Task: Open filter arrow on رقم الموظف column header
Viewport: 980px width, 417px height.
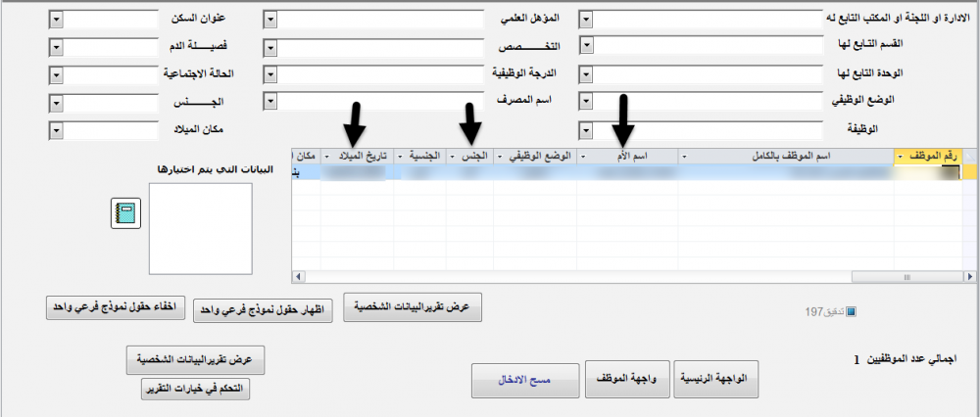Action: click(899, 157)
